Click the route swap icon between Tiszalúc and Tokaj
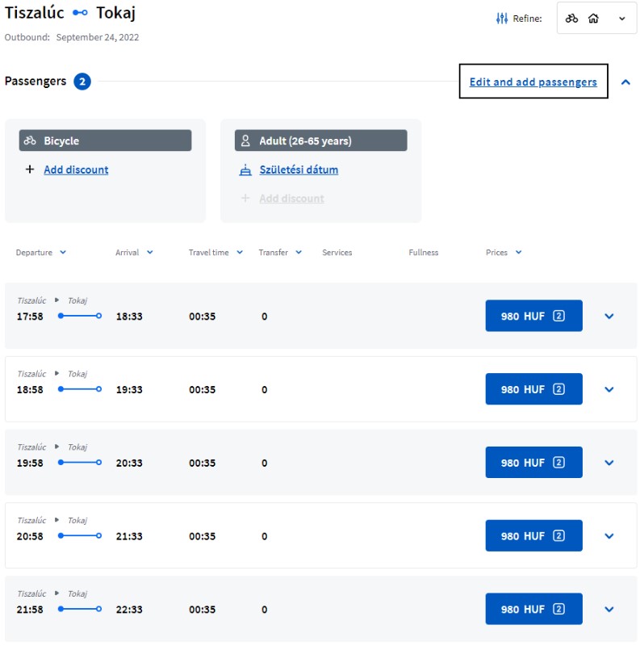Viewport: 644px width, 646px height. 80,14
